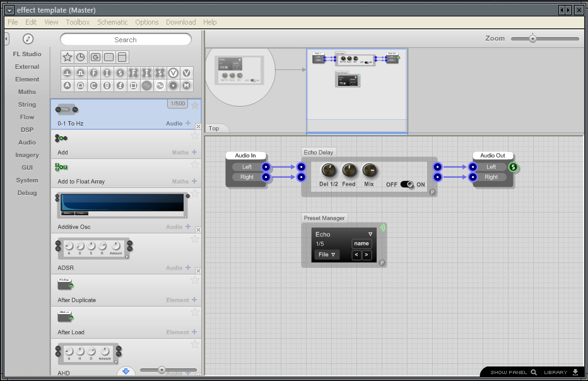This screenshot has width=588, height=381.
Task: Click the LIBRARY button at bottom right
Action: tap(555, 372)
